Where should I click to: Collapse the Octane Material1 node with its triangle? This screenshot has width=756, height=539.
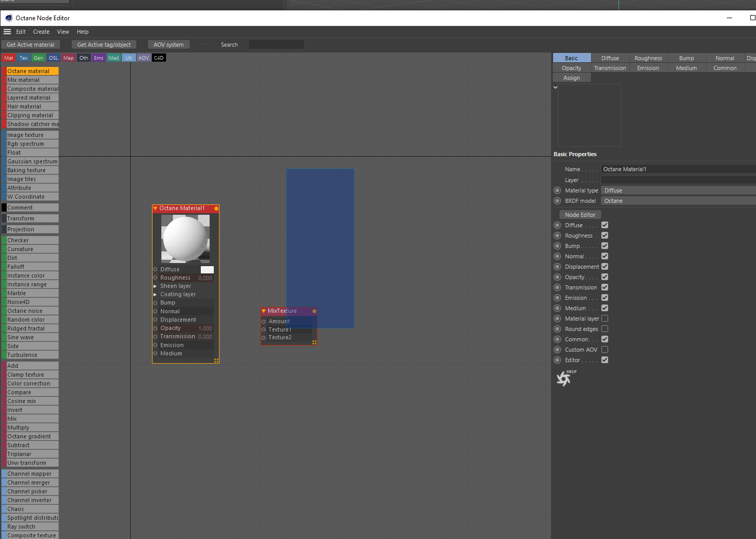pyautogui.click(x=155, y=209)
